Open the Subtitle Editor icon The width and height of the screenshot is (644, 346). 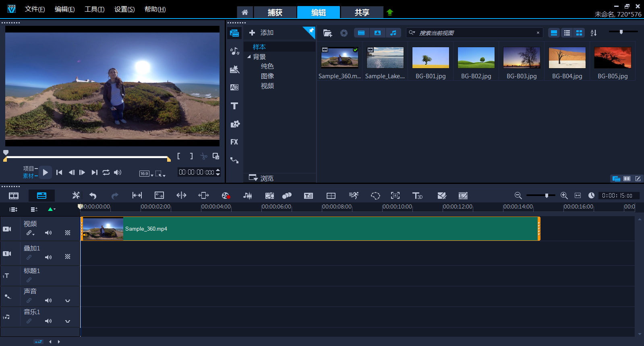pos(309,196)
